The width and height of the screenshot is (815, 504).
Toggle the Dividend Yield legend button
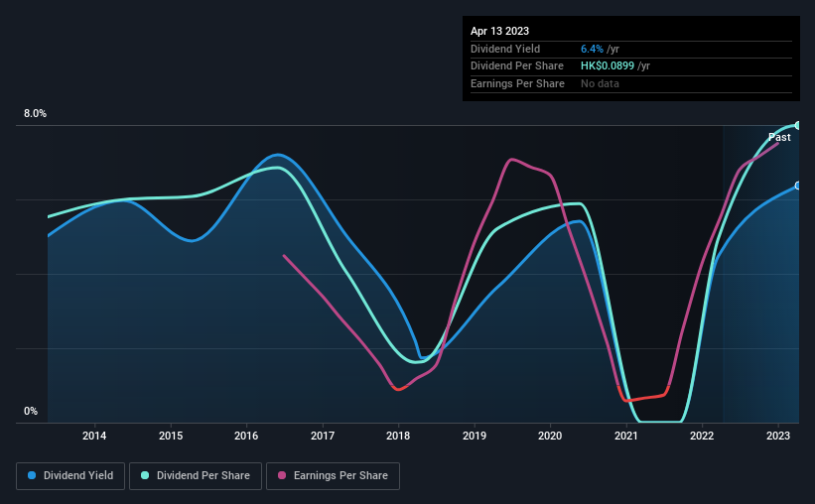tap(70, 476)
